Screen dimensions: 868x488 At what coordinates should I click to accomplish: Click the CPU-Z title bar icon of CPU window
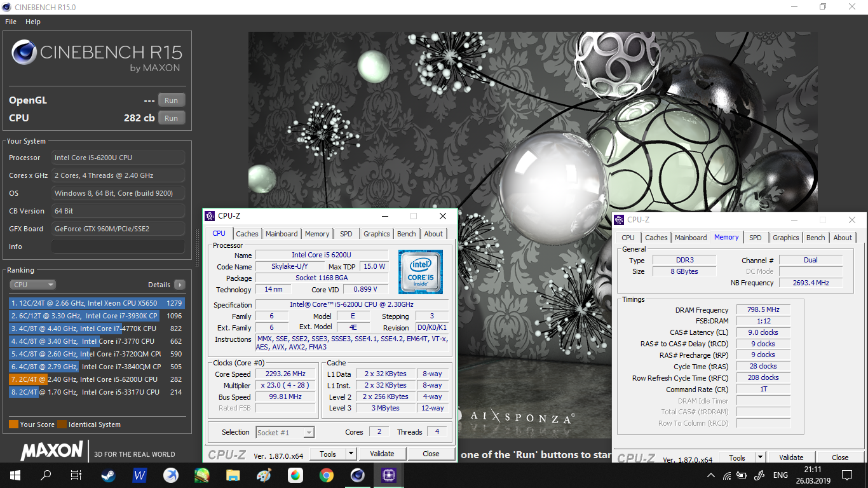click(x=210, y=216)
